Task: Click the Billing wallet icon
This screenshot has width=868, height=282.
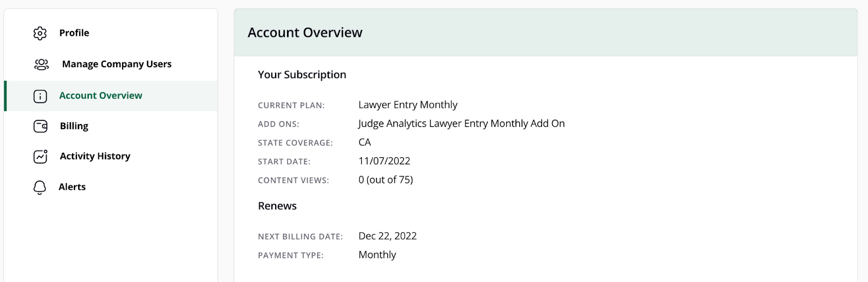Action: point(41,126)
